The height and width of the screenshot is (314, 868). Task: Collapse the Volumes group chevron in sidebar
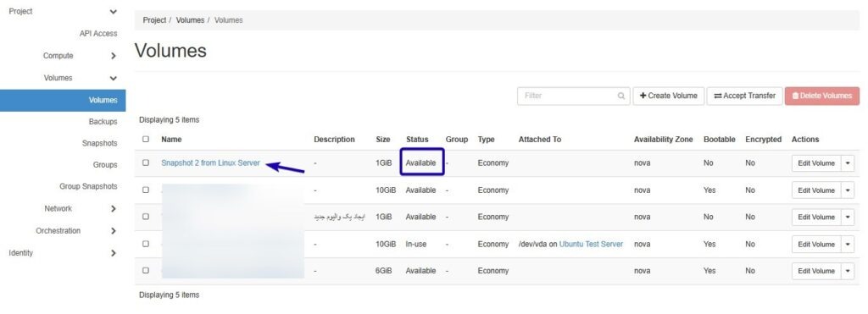pos(113,79)
